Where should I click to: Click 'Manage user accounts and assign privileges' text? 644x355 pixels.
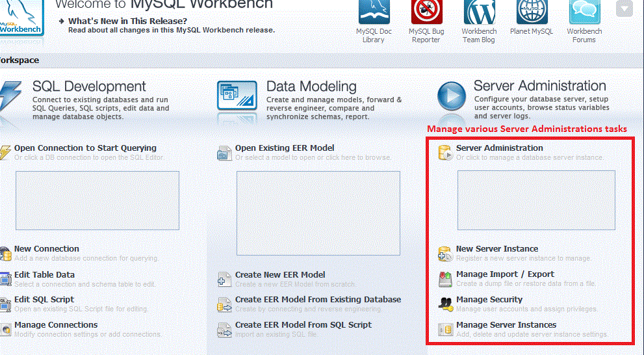(528, 309)
